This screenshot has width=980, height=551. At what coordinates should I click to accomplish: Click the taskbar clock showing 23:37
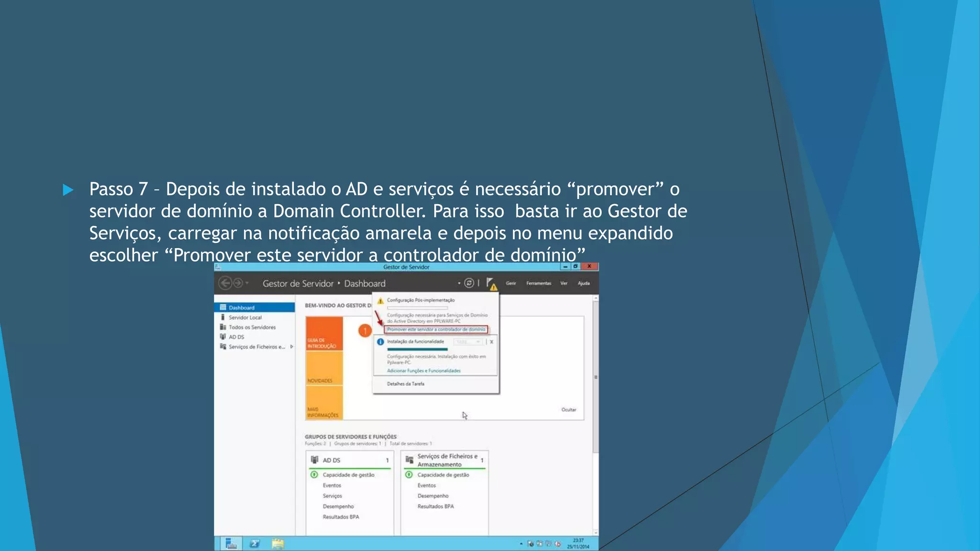(x=578, y=544)
